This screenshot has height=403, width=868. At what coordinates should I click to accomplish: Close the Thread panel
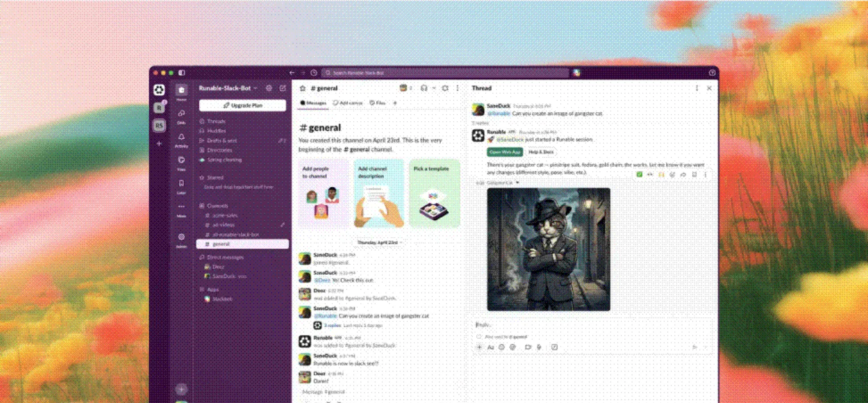(709, 88)
